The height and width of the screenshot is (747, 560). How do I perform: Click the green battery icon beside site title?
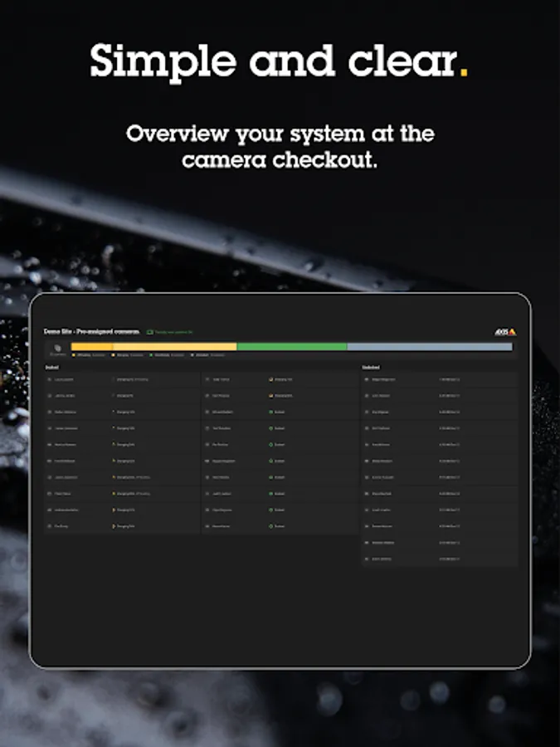(x=149, y=332)
